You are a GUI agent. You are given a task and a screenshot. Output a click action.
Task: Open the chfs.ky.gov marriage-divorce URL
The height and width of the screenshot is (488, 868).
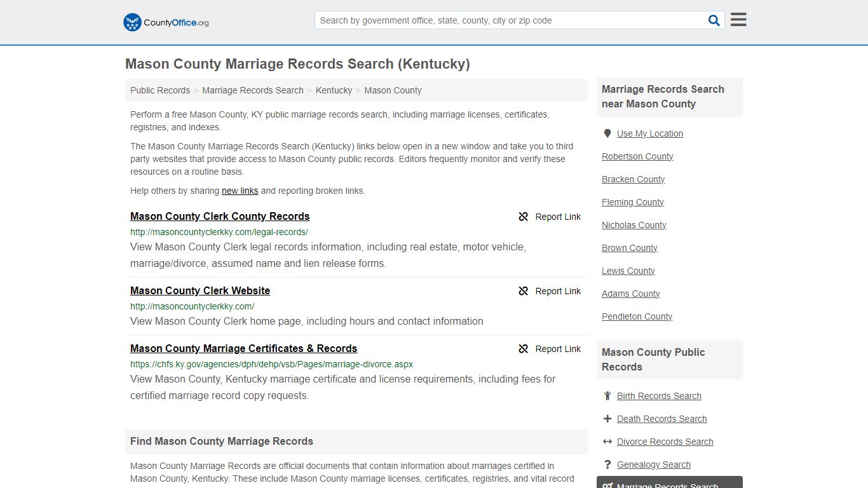(271, 364)
